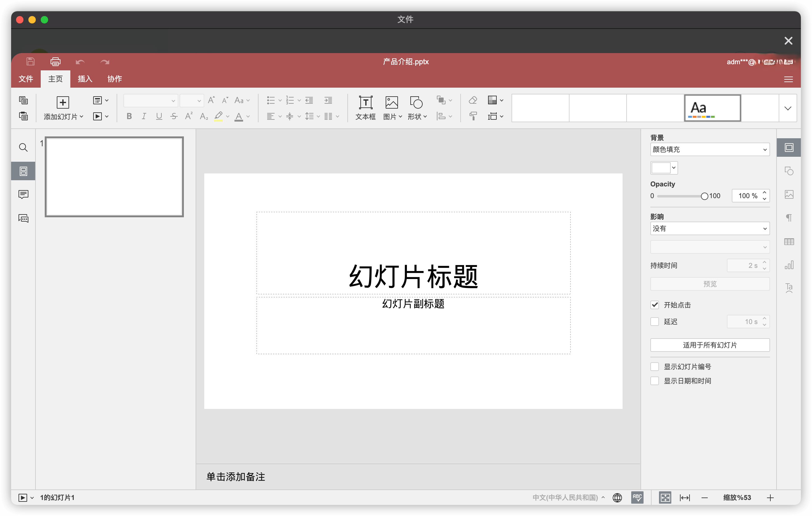812x516 pixels.
Task: Open image settings icon in right sidebar
Action: [789, 195]
